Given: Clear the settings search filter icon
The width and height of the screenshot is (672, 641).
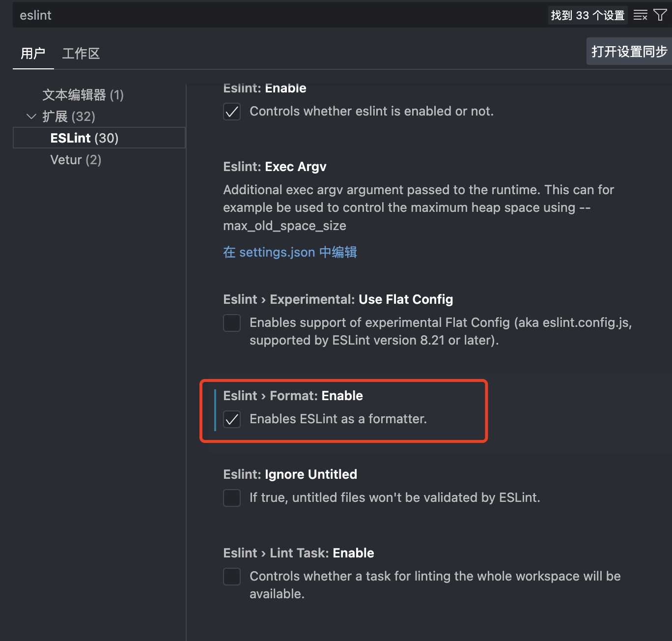Looking at the screenshot, I should [640, 15].
